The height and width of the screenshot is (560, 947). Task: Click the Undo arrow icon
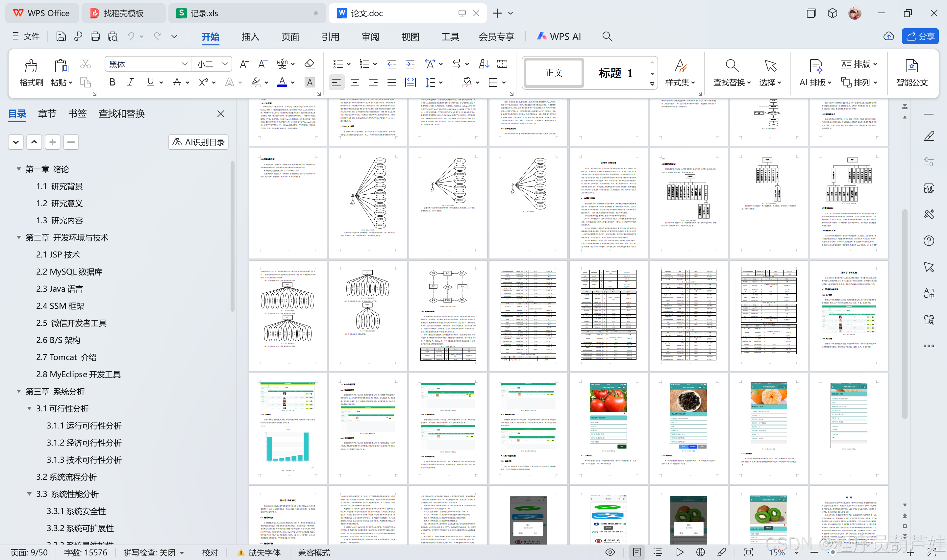tap(131, 36)
